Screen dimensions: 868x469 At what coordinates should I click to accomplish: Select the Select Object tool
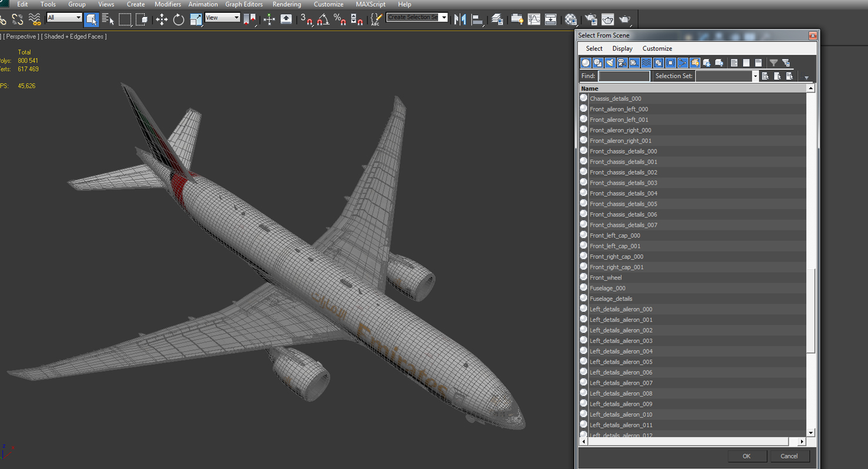coord(91,19)
